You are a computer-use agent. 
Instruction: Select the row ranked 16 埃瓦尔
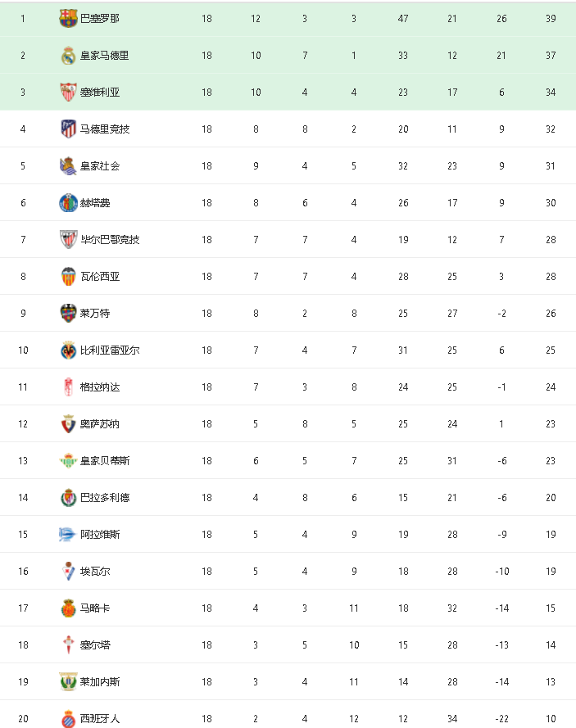[x=288, y=572]
